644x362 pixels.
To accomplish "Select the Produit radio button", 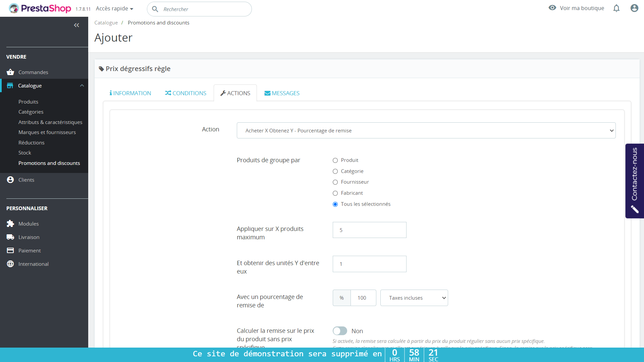I will pyautogui.click(x=335, y=160).
